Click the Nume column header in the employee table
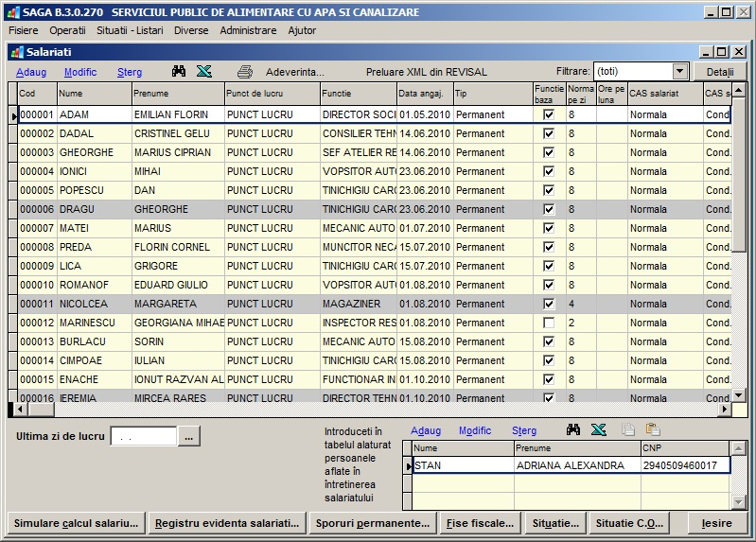 pyautogui.click(x=95, y=94)
